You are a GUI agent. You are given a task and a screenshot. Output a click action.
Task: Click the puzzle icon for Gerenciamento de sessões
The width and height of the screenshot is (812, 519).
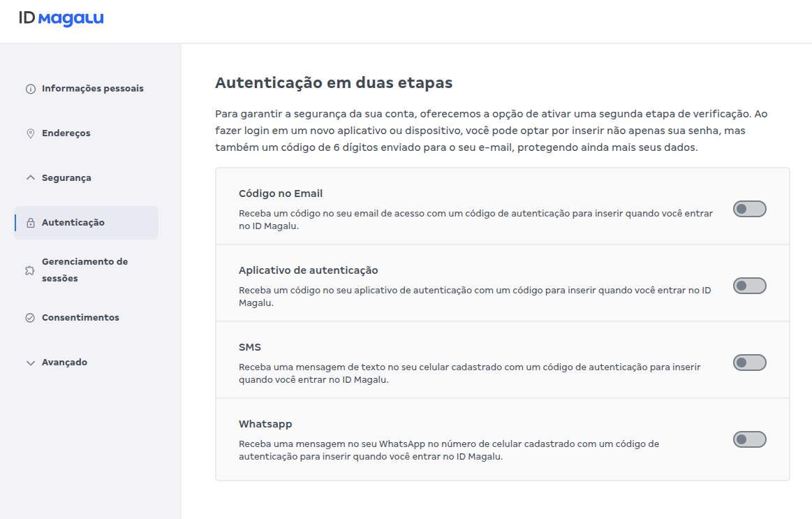30,270
